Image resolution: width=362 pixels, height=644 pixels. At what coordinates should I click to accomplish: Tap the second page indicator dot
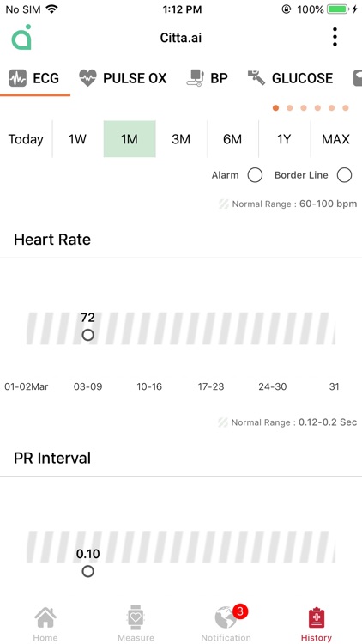click(x=290, y=108)
